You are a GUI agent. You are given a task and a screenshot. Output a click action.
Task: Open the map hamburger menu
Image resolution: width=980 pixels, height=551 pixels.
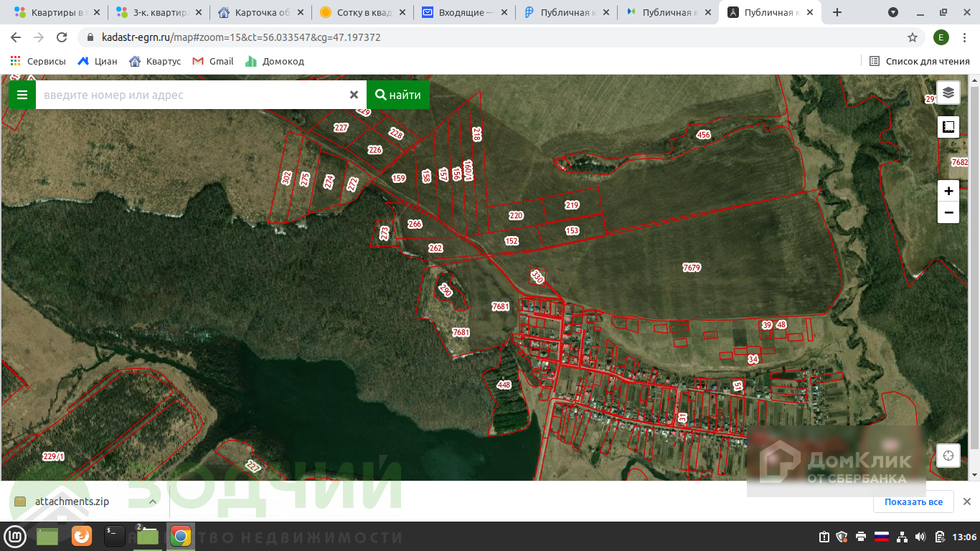(x=22, y=95)
